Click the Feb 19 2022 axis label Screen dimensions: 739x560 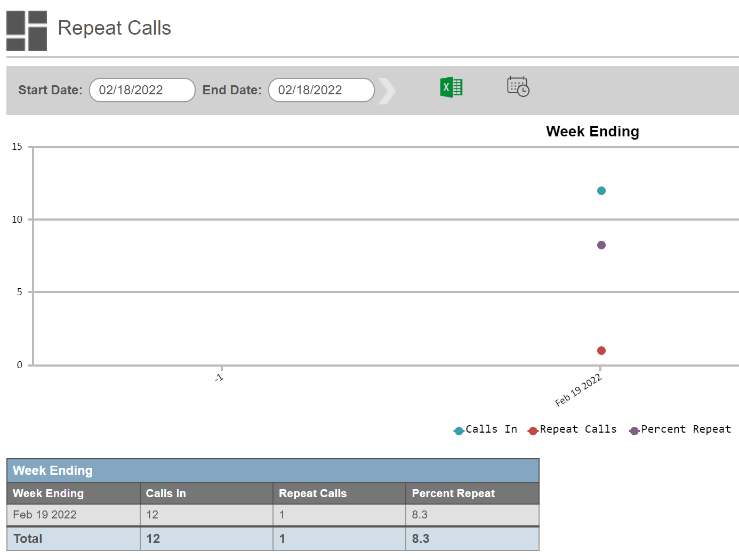pyautogui.click(x=579, y=390)
